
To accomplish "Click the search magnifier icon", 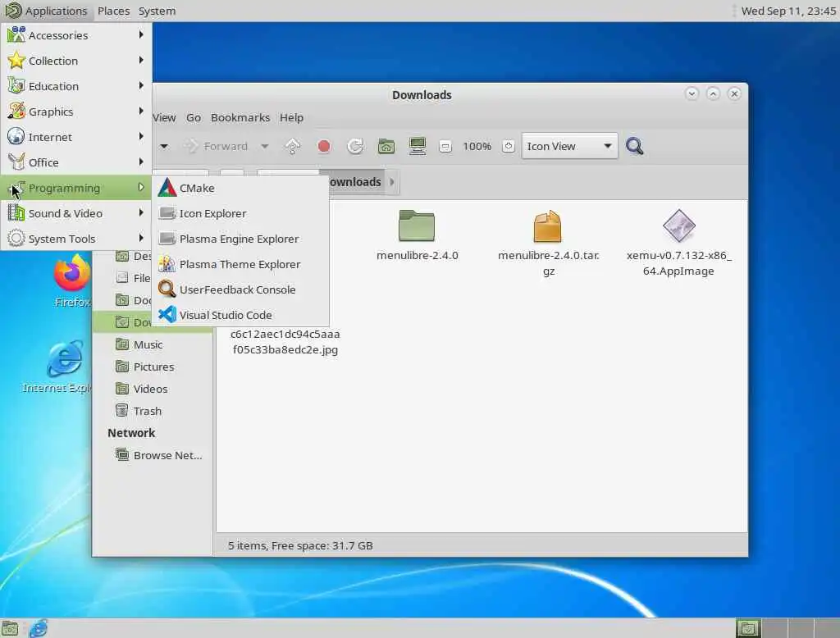I will tap(635, 146).
